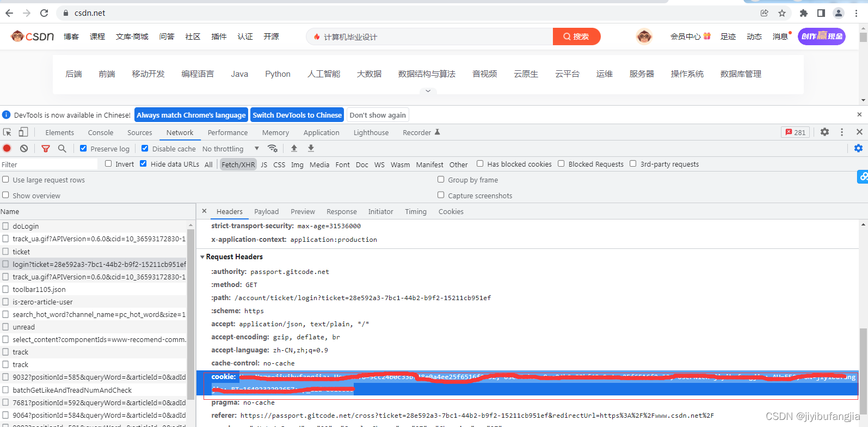This screenshot has width=868, height=427.
Task: Switch to the Elements panel
Action: 59,132
